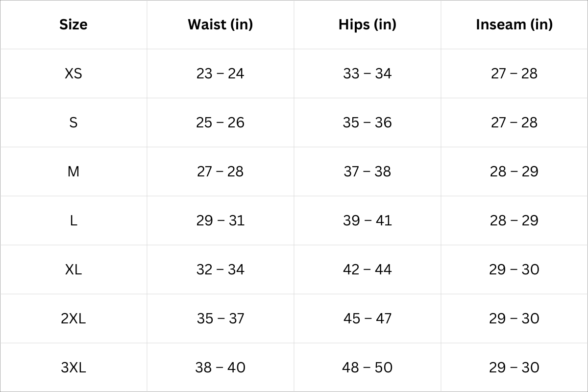Viewport: 588px width, 392px height.
Task: Click waist value 29 – 31
Action: [x=220, y=220]
